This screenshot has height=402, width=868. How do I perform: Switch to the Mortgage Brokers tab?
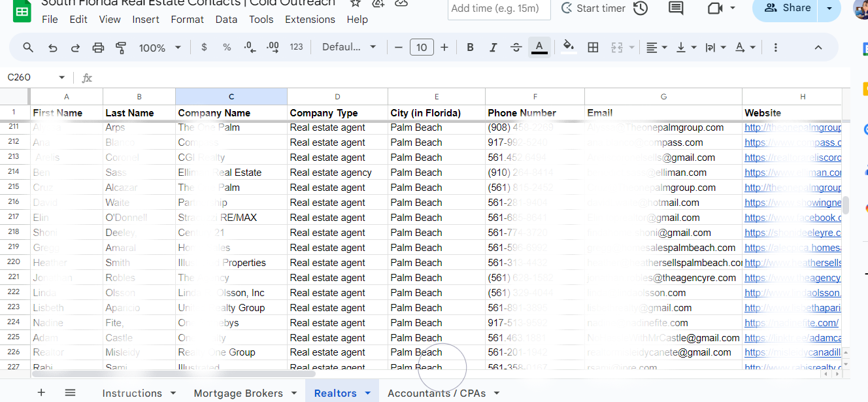238,393
